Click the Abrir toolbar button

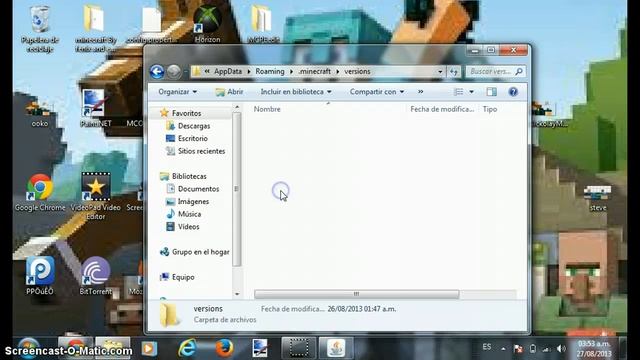[229, 92]
